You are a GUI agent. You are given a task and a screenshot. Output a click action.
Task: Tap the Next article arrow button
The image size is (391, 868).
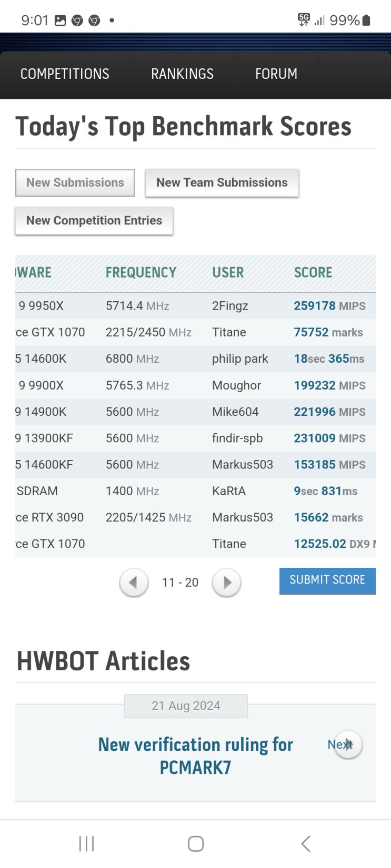tap(348, 744)
